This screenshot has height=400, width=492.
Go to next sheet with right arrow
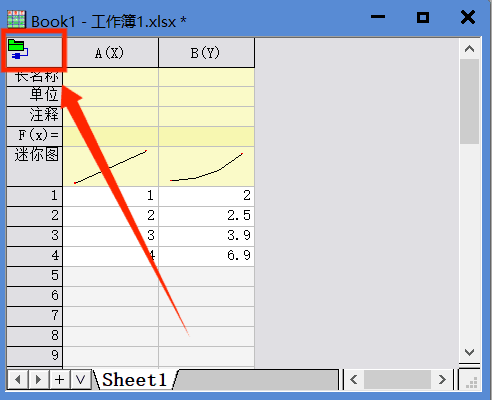click(39, 380)
